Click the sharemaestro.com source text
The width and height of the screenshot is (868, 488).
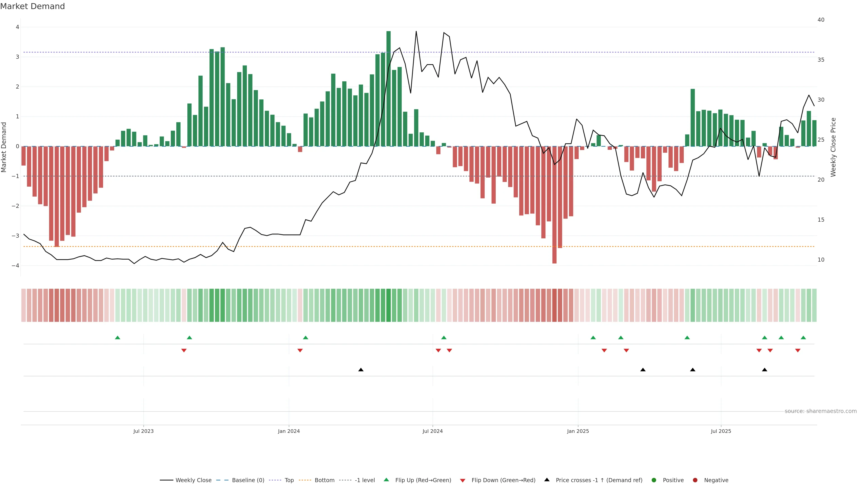[x=821, y=411]
